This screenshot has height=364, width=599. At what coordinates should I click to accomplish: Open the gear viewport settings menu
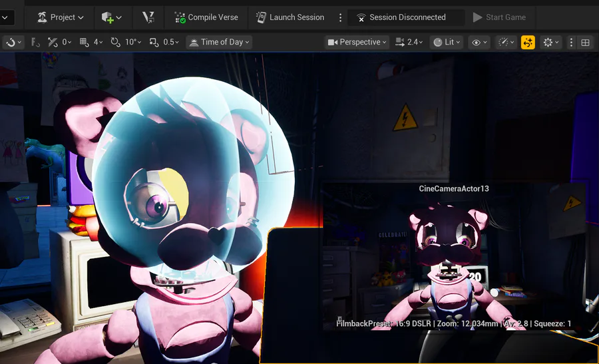[x=551, y=42]
